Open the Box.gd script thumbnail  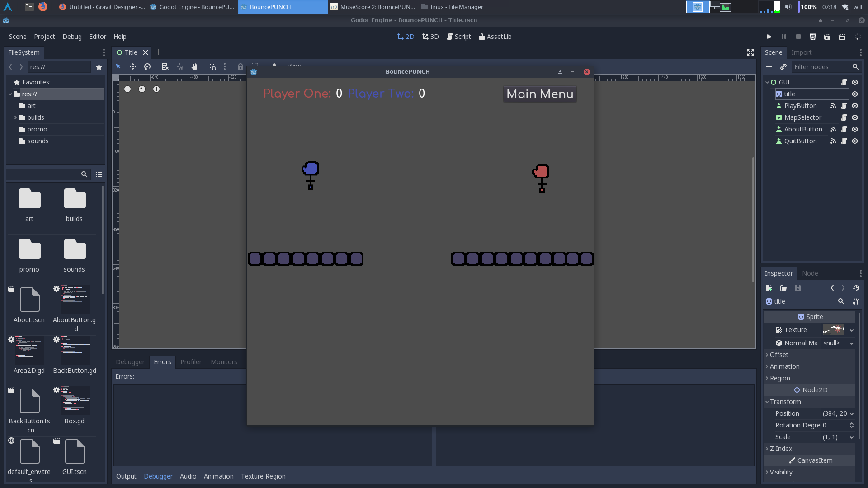click(x=75, y=400)
